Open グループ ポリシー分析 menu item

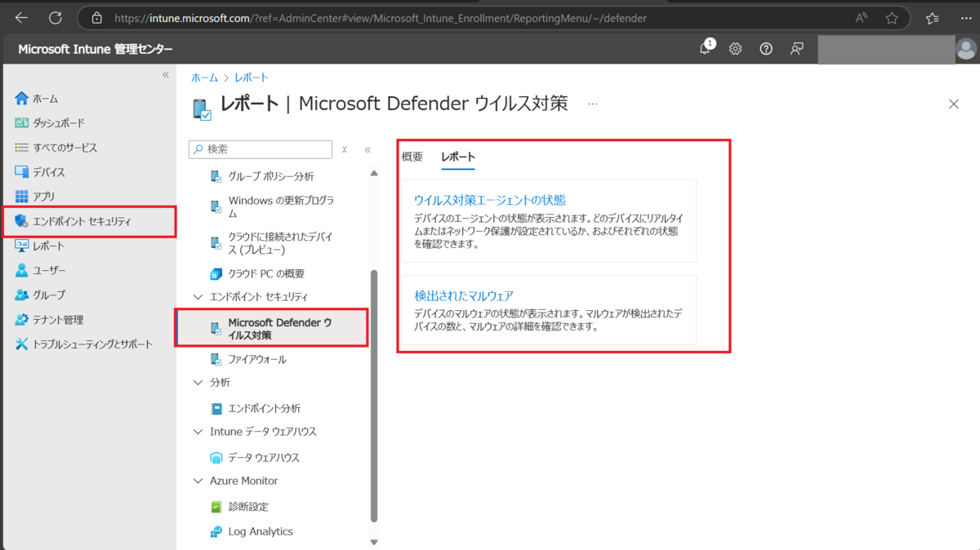pos(272,176)
